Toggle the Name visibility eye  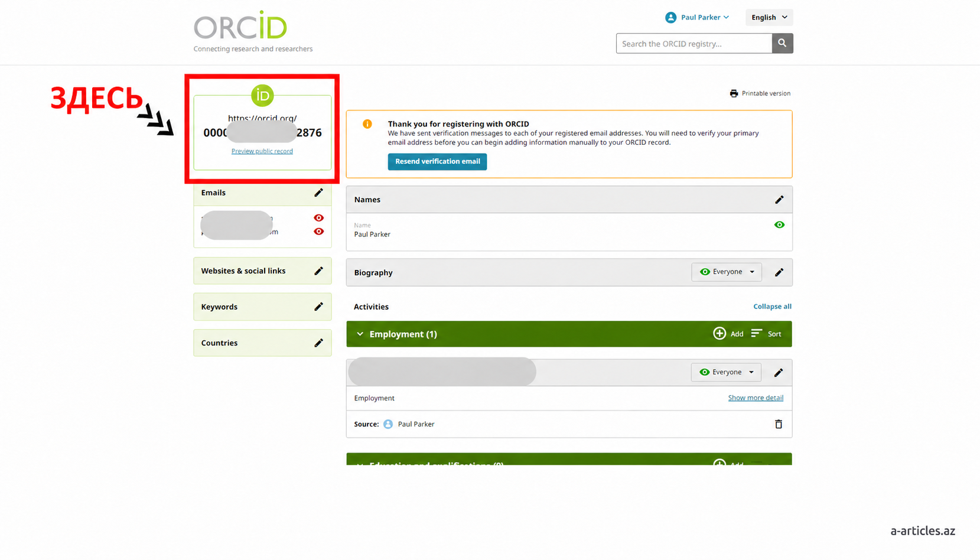(x=779, y=225)
